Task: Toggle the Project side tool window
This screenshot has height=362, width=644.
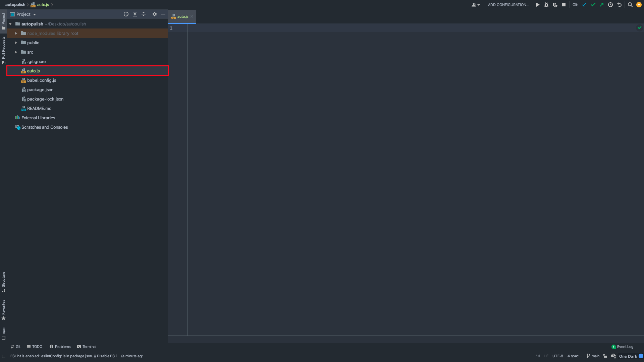Action: coord(3,21)
